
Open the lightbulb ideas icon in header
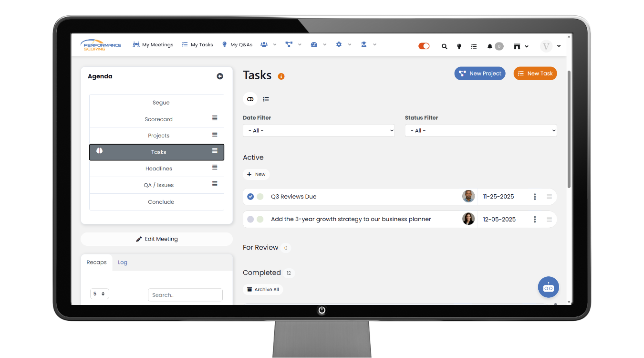pos(459,46)
